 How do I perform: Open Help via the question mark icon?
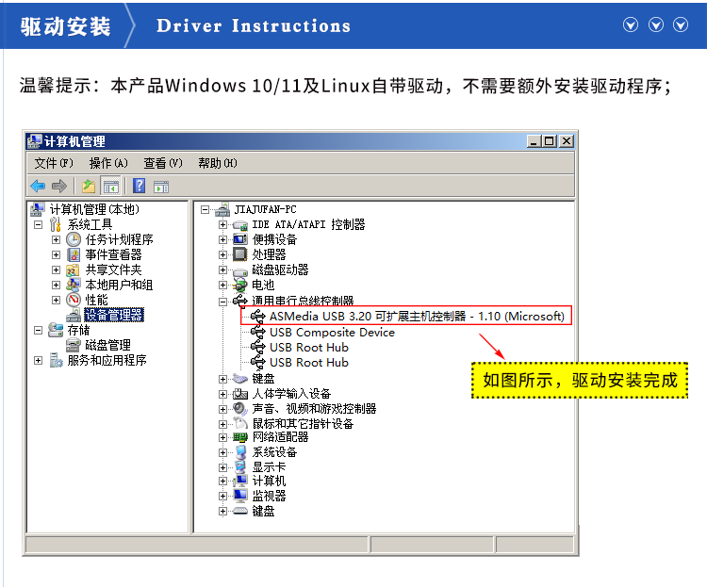(x=140, y=186)
